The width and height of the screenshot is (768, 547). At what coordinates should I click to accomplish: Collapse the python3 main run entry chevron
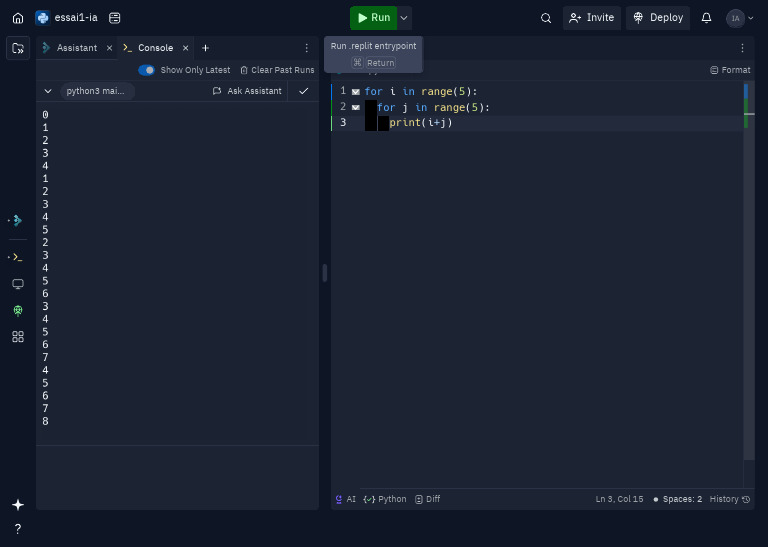[48, 91]
